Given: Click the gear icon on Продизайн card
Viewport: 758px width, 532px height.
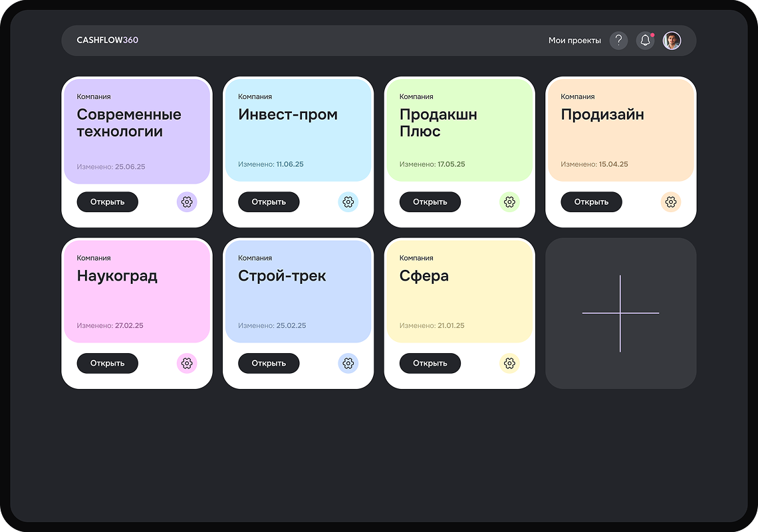Looking at the screenshot, I should point(671,201).
